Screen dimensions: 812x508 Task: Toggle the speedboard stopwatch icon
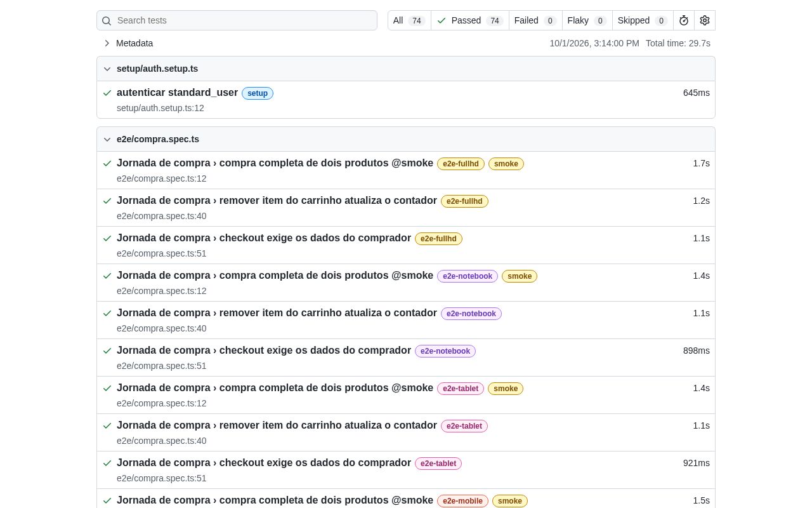[684, 20]
